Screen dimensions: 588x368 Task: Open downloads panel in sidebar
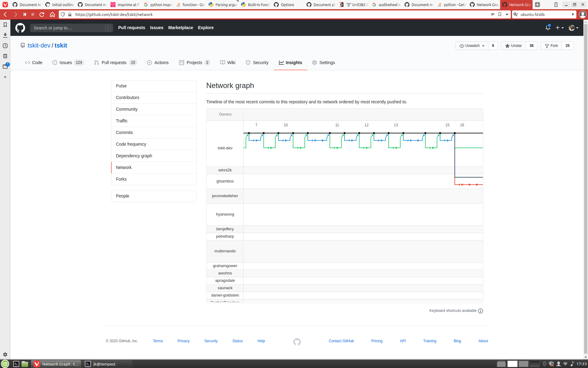click(5, 35)
